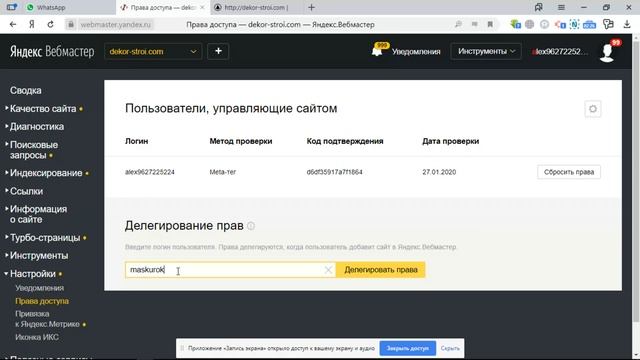
Task: Expand Индексирование sidebar section
Action: click(x=46, y=173)
